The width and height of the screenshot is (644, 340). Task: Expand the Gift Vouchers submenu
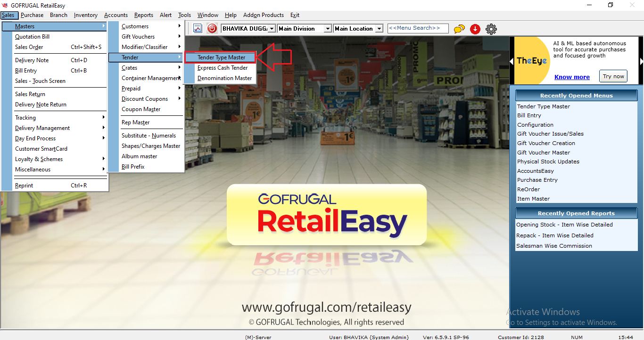146,37
